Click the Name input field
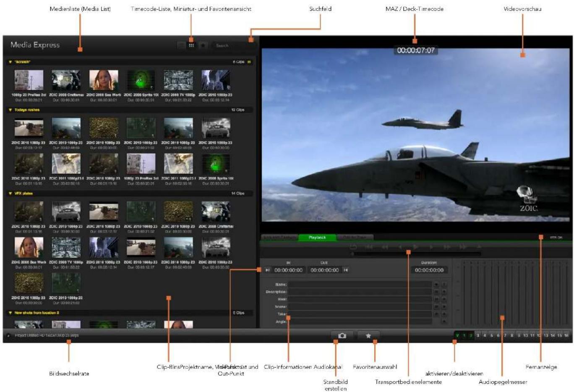Screen dimensions: 574x392 [x=360, y=285]
